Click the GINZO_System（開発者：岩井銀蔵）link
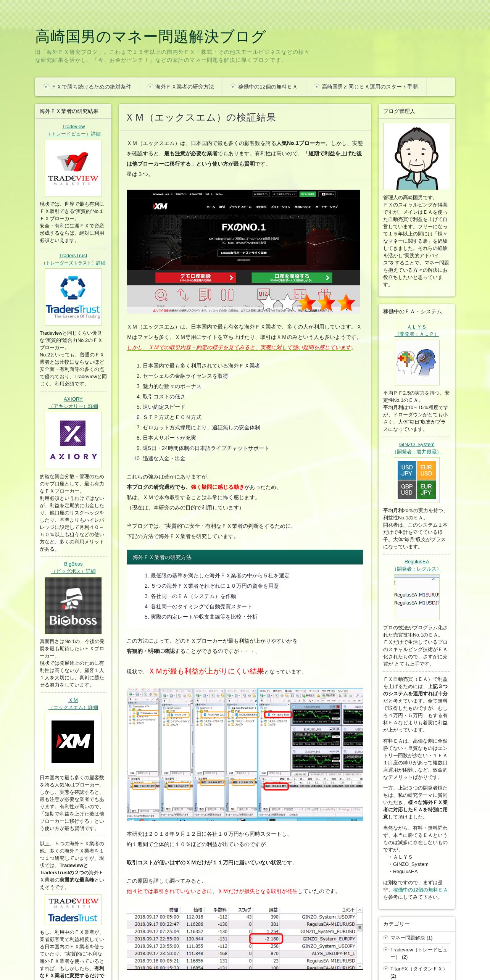The height and width of the screenshot is (980, 490). (417, 448)
